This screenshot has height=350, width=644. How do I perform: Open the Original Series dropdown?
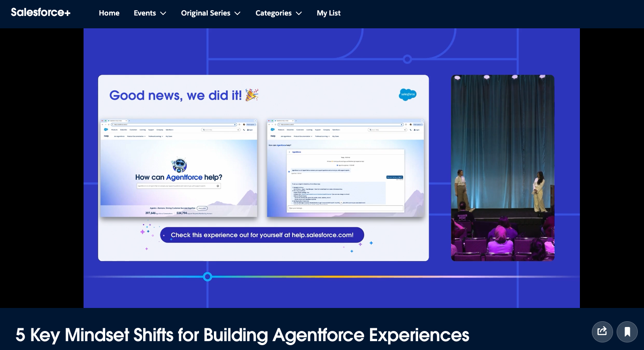click(211, 13)
